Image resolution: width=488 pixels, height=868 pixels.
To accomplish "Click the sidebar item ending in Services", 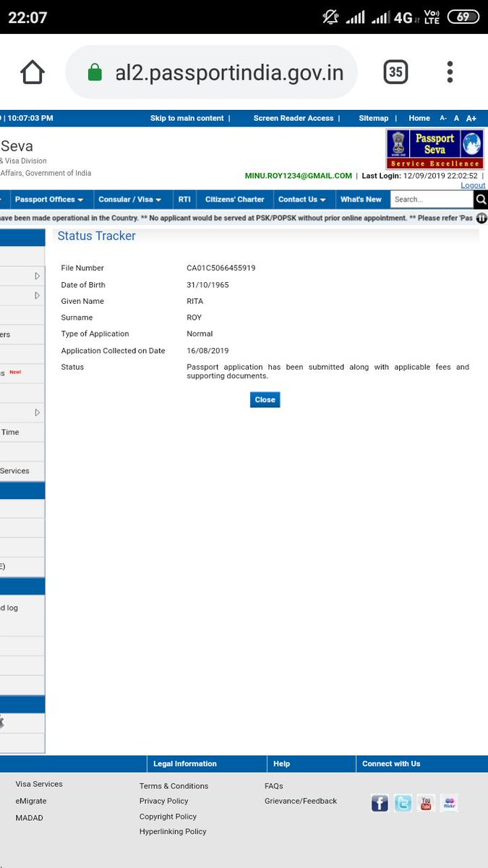I will tap(22, 471).
